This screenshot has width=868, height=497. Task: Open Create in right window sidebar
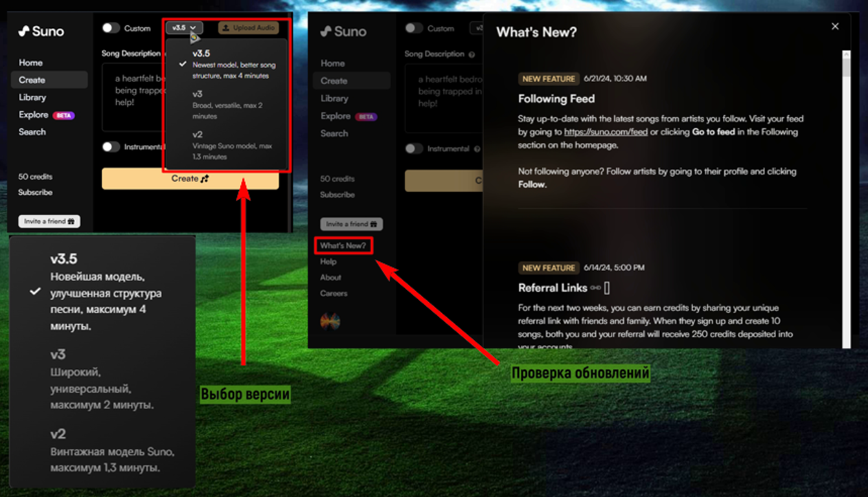click(x=352, y=81)
